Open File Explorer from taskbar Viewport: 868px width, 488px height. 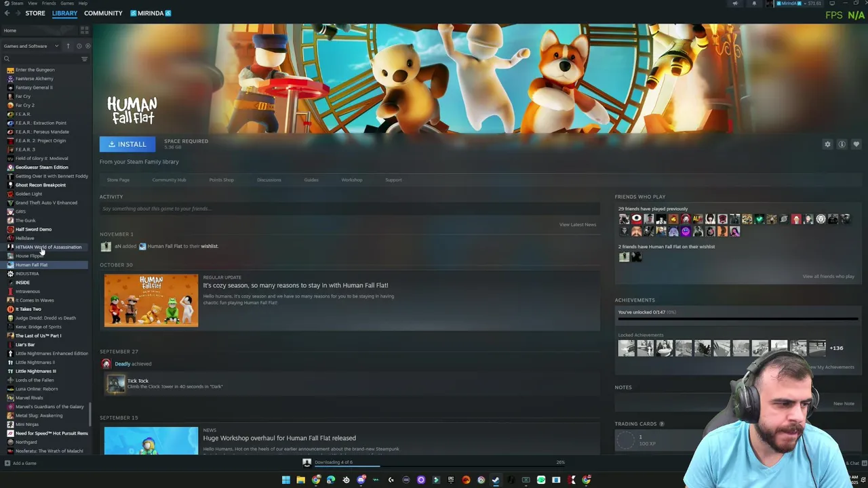click(x=300, y=480)
